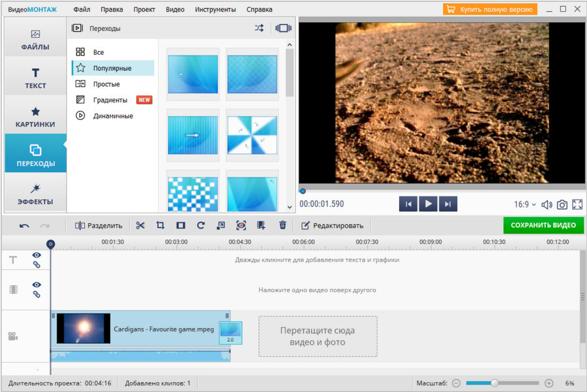
Task: Open the chroma key face icon tool
Action: 241,226
